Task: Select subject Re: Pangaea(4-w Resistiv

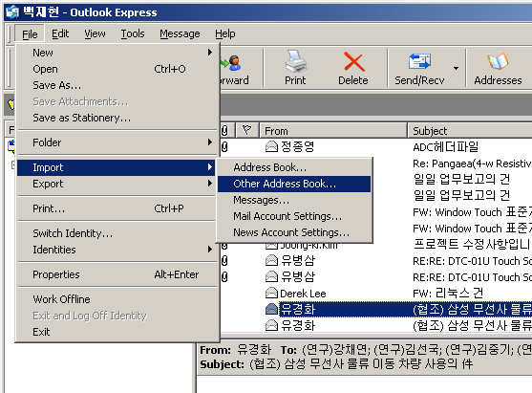Action: [x=472, y=164]
